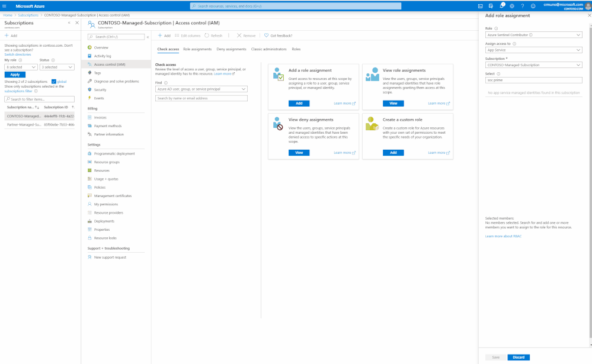This screenshot has width=592, height=364.
Task: Open Resource locks
Action: point(105,238)
